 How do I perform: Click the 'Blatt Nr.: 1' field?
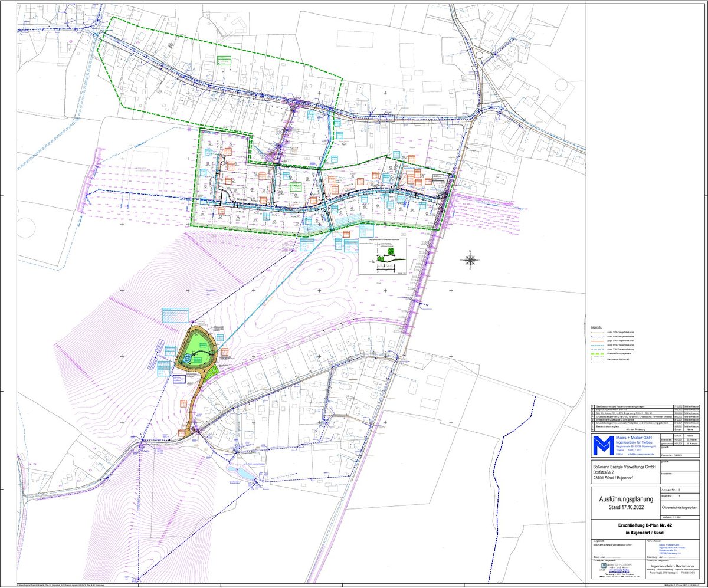[x=680, y=496]
